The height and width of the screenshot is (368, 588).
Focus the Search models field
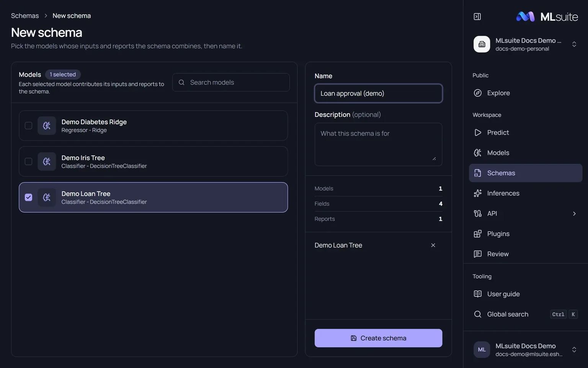231,82
